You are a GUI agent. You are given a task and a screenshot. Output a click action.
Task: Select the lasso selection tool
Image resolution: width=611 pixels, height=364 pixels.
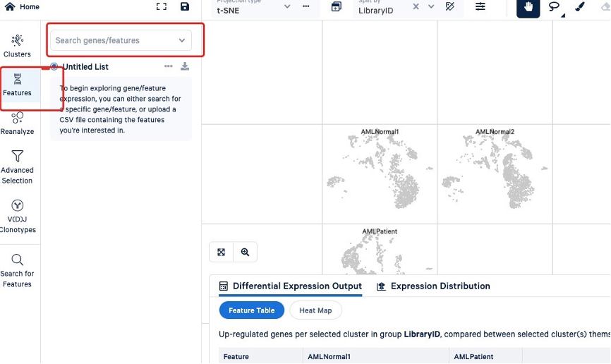[x=554, y=6]
